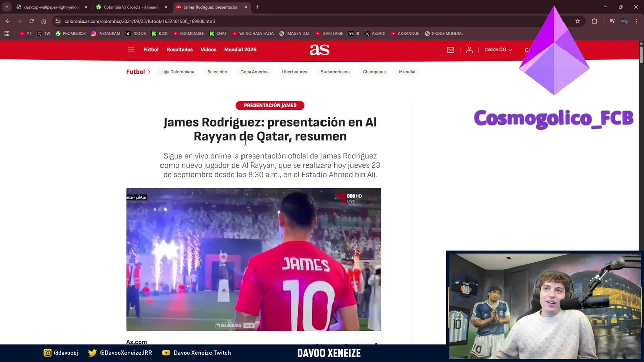Image resolution: width=644 pixels, height=362 pixels.
Task: Go to Copa América section
Action: 254,72
